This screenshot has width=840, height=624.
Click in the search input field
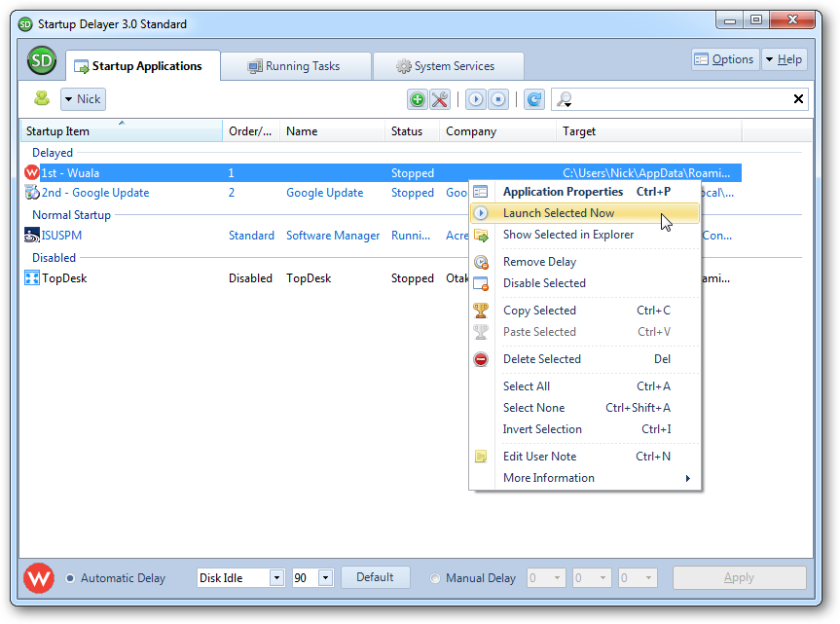680,99
